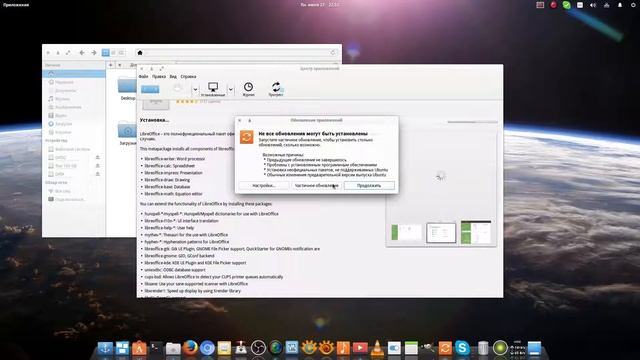Open the red video player dock icon
The height and width of the screenshot is (360, 640).
tap(360, 348)
